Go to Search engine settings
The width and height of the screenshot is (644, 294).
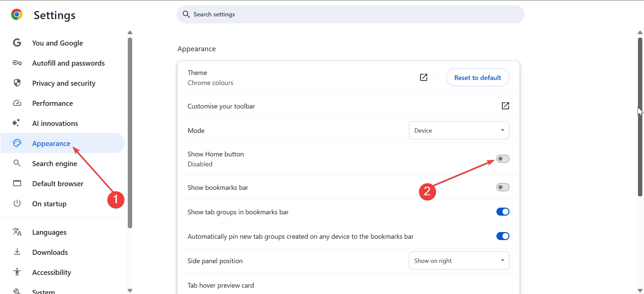[55, 163]
